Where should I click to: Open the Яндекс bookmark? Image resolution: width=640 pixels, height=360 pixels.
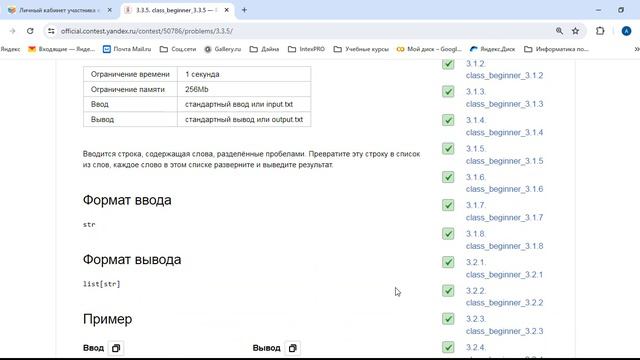click(10, 49)
